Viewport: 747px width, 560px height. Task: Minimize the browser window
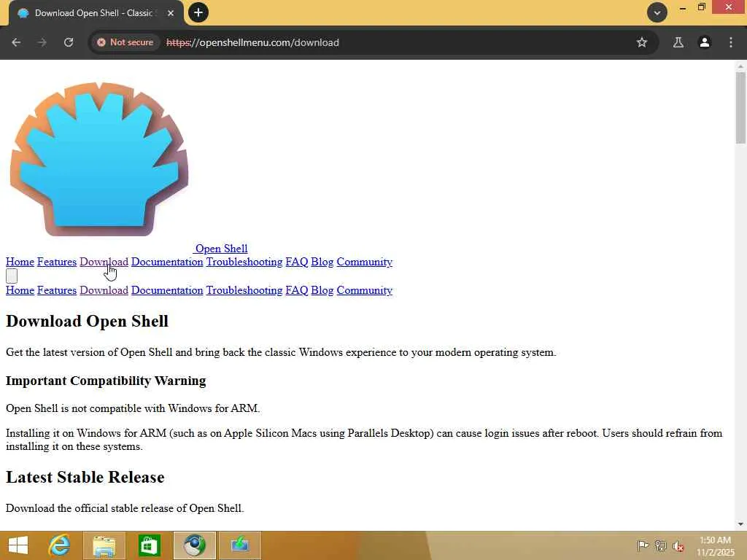[x=683, y=7]
